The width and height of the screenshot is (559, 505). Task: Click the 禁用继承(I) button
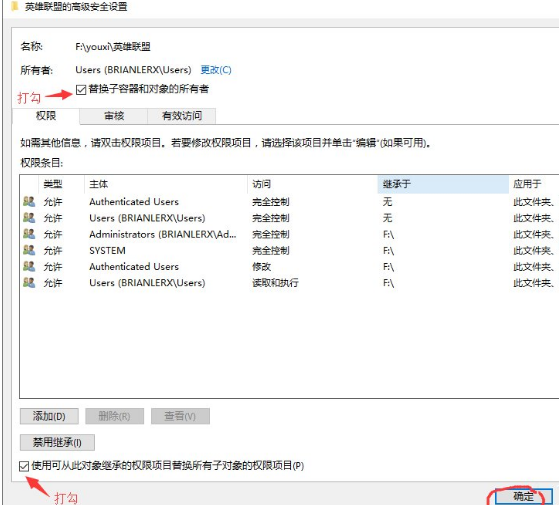[x=57, y=442]
